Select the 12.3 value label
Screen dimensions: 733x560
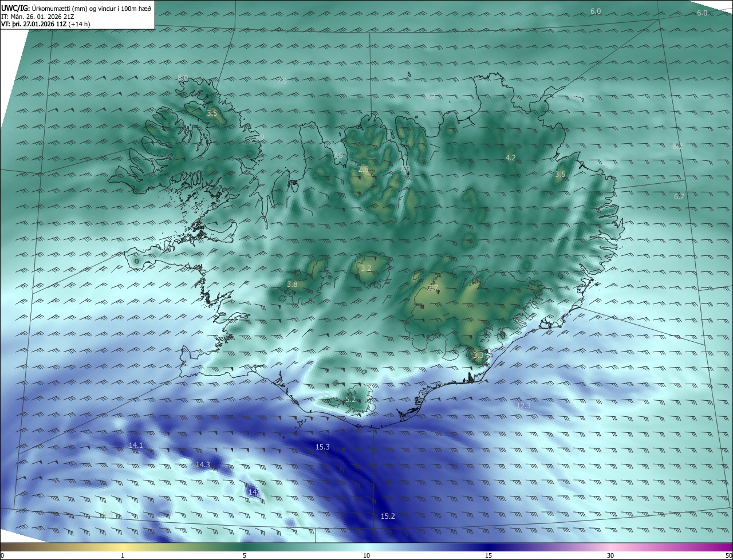524,405
